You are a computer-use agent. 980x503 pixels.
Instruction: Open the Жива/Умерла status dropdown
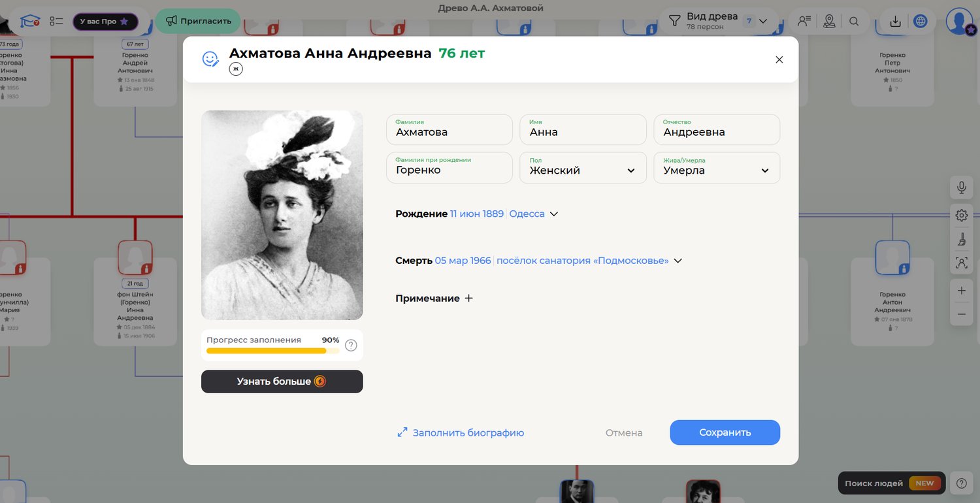click(x=716, y=169)
